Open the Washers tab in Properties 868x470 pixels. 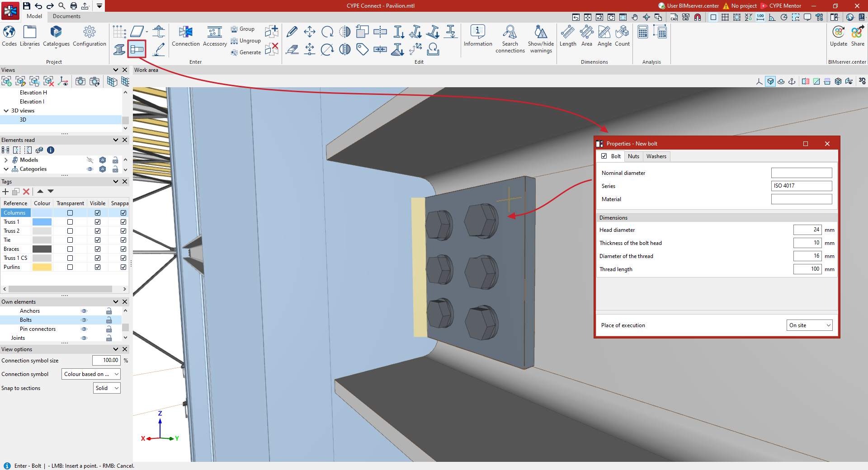click(656, 156)
